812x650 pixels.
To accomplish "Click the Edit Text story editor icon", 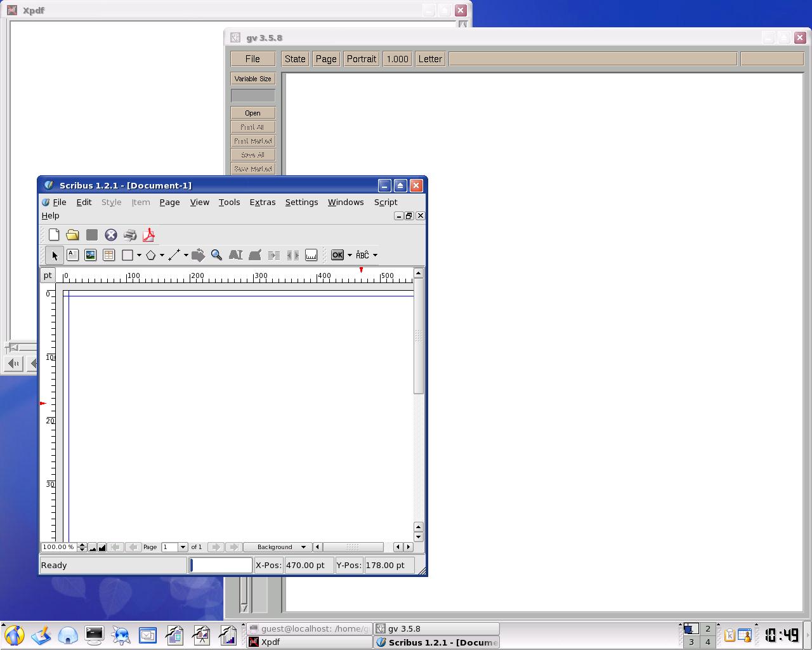I will tap(255, 255).
